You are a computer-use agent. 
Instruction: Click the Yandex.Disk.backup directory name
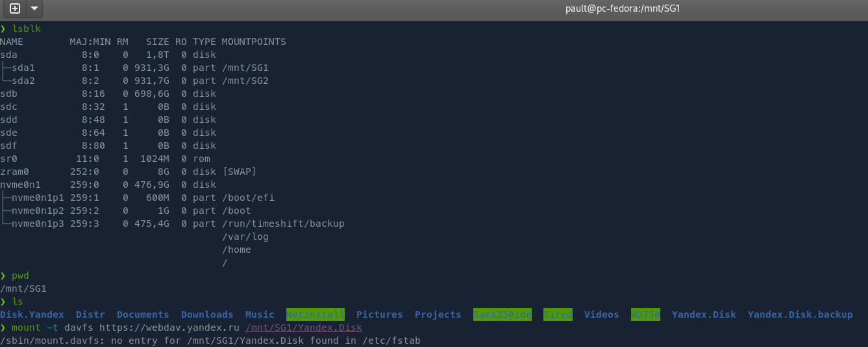(800, 315)
